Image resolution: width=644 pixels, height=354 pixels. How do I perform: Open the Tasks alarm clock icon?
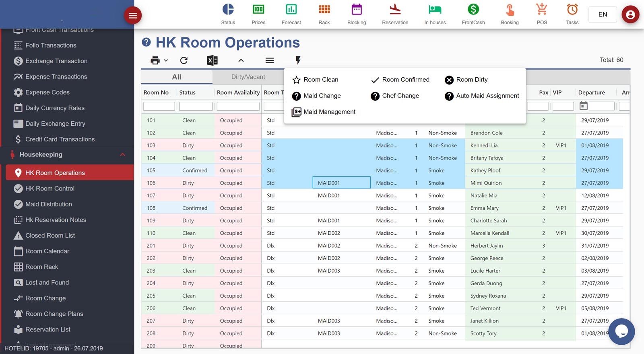(572, 9)
